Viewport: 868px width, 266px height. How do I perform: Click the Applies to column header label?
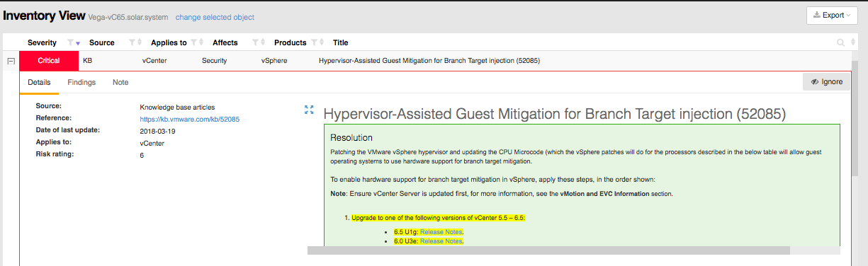point(169,43)
